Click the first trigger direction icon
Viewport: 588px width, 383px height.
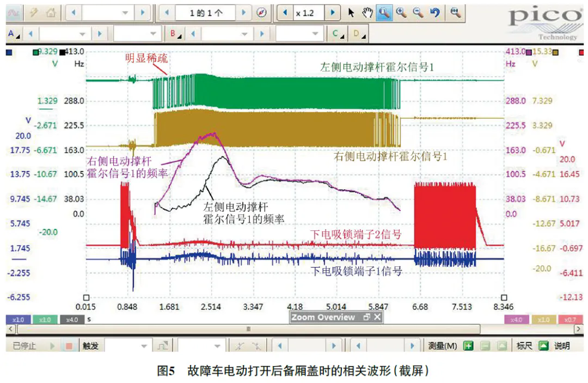click(x=239, y=346)
